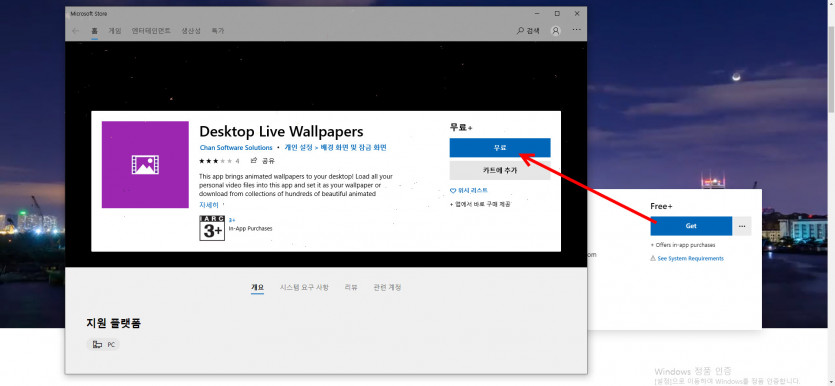
Task: Click the 카트에 추가 button
Action: tap(500, 171)
